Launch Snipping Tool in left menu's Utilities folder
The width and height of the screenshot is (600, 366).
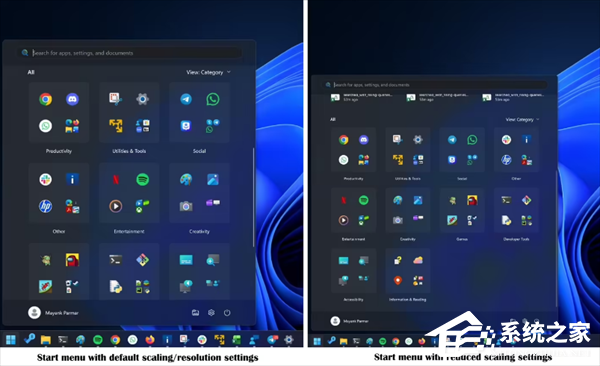click(x=116, y=99)
